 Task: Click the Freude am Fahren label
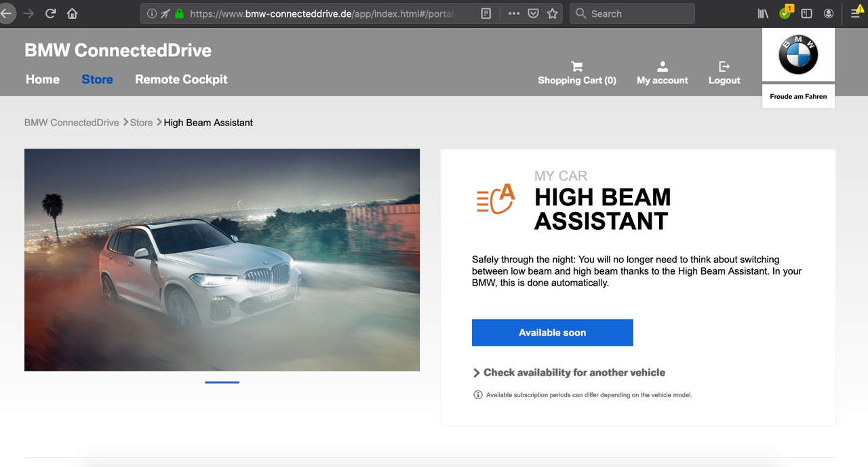(798, 96)
